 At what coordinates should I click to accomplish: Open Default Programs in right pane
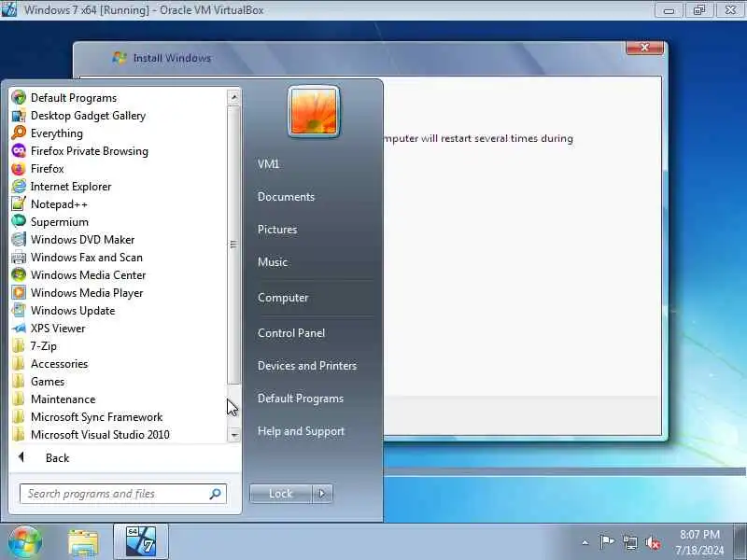(301, 399)
